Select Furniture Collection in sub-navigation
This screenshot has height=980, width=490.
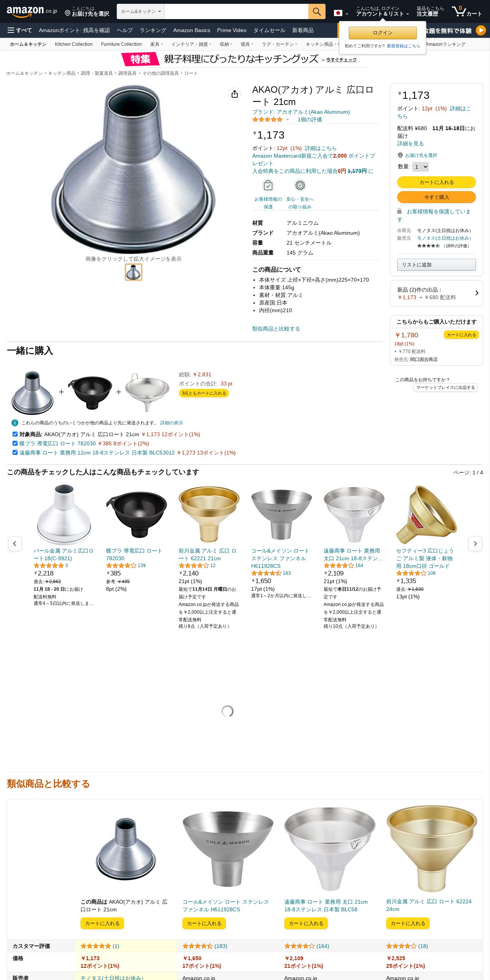(121, 44)
